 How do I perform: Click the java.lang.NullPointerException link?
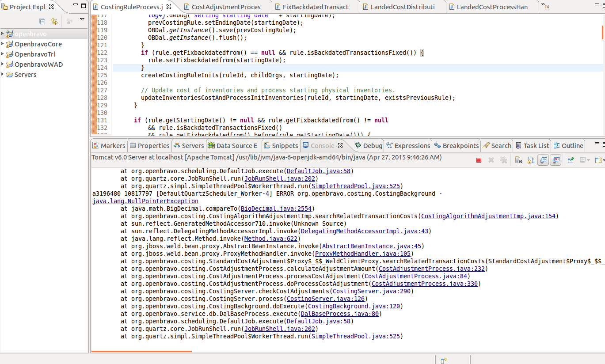pos(145,201)
